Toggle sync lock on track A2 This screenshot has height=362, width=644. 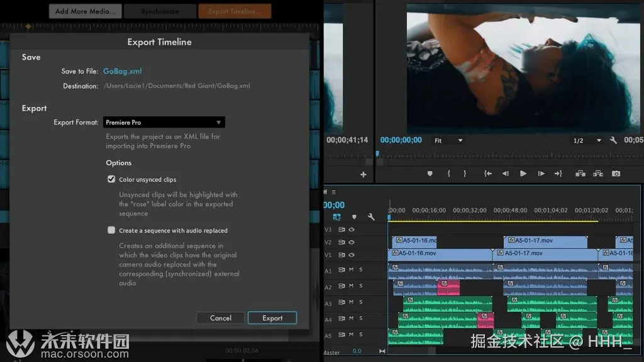coord(341,286)
